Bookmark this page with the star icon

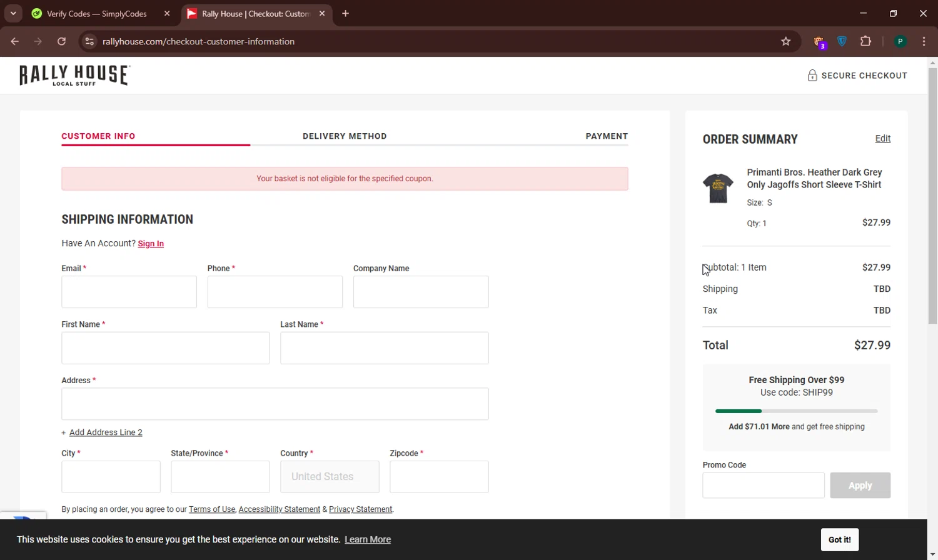pyautogui.click(x=786, y=41)
